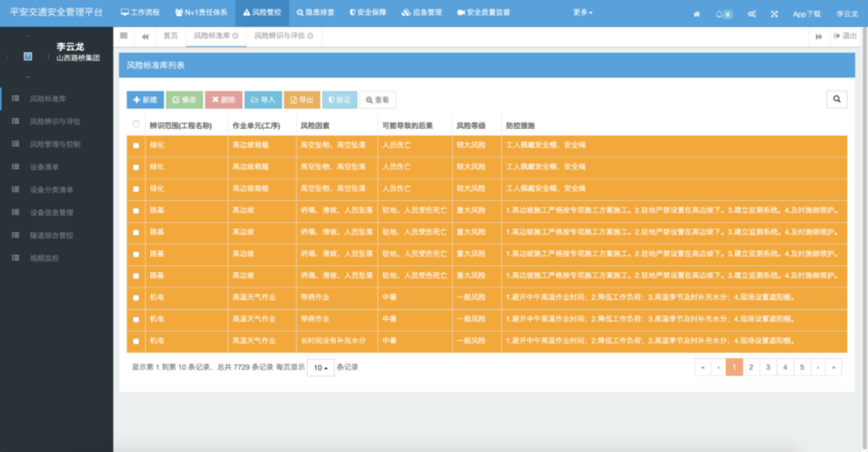Click the 修改 button
The height and width of the screenshot is (452, 868).
click(184, 100)
